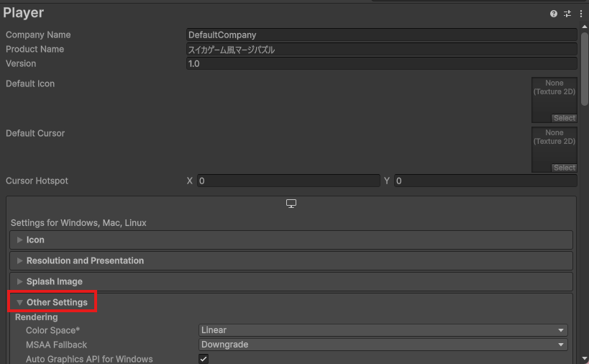Click the scrollbar down arrow
The width and height of the screenshot is (589, 364).
584,359
